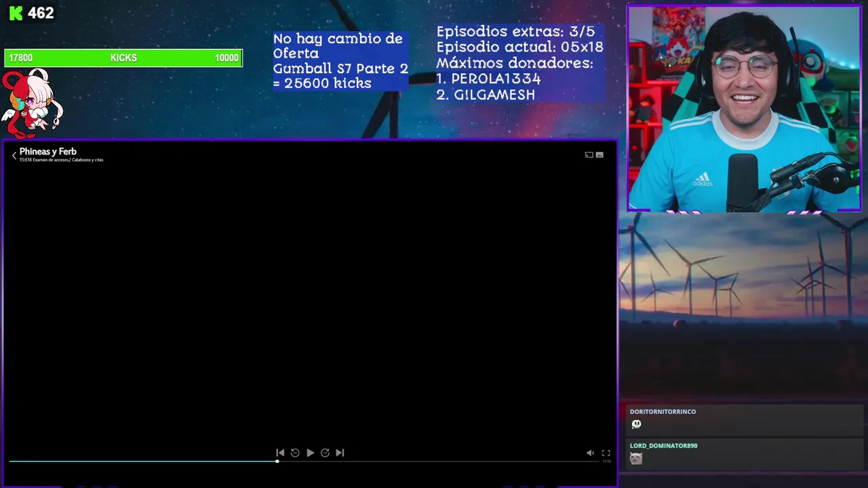Click the username LORD_DOMINATOR890 in chat
The image size is (868, 488).
pos(663,445)
